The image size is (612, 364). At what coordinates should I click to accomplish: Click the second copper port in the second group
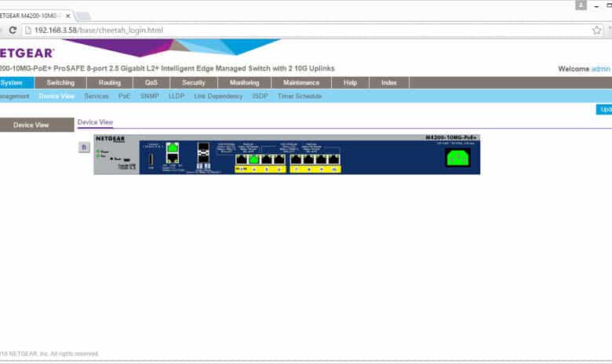point(308,159)
